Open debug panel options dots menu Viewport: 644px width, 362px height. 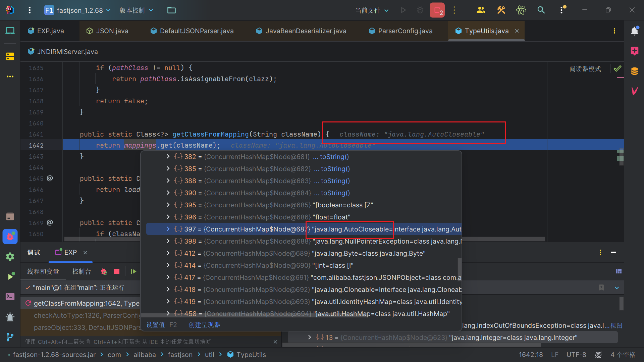point(600,252)
